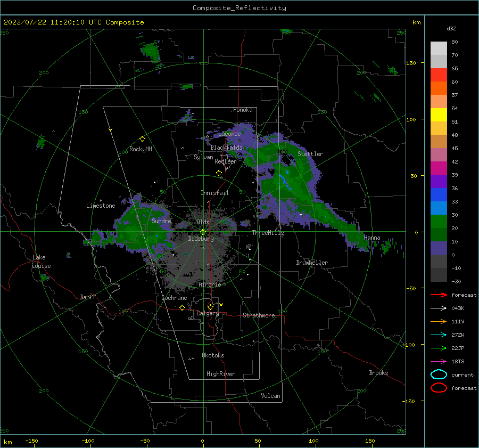Click the red forecast ellipse icon
The height and width of the screenshot is (448, 479).
click(x=439, y=388)
